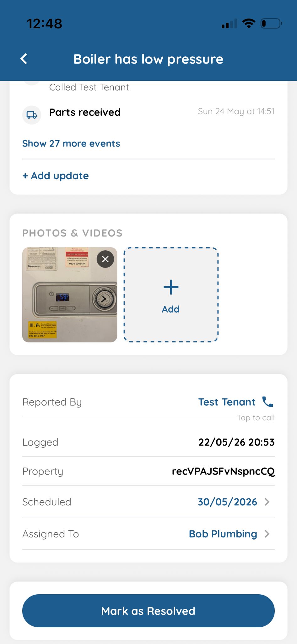Viewport: 297px width, 644px height.
Task: Tap the plus icon in the Add tile
Action: pyautogui.click(x=171, y=287)
